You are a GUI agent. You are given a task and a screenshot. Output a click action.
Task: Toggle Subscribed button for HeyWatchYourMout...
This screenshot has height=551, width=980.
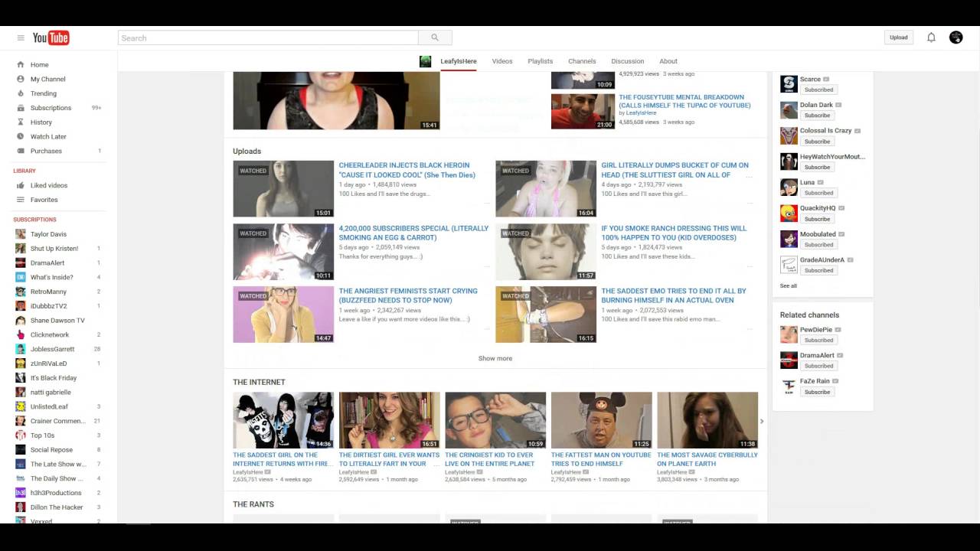click(x=818, y=167)
